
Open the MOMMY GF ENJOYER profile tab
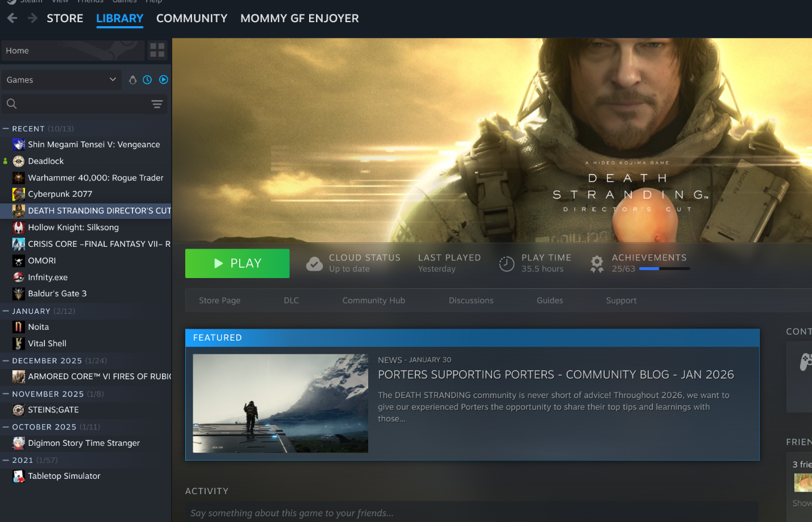point(299,18)
